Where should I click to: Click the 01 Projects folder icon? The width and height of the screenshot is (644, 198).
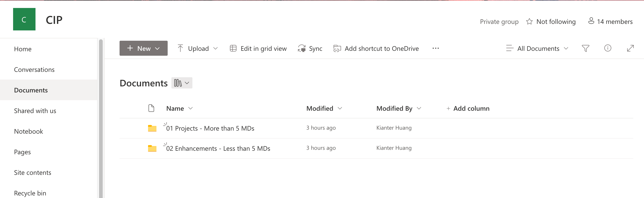point(152,128)
